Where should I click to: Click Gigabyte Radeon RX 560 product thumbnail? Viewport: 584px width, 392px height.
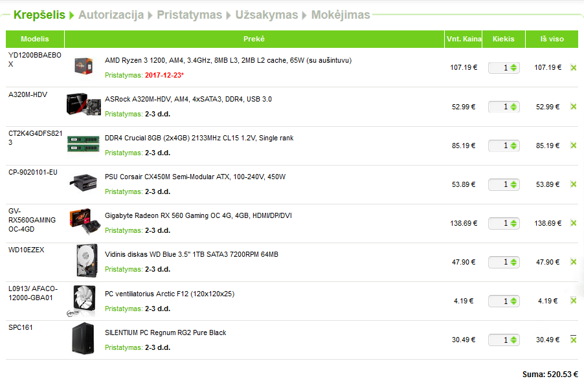(x=84, y=223)
